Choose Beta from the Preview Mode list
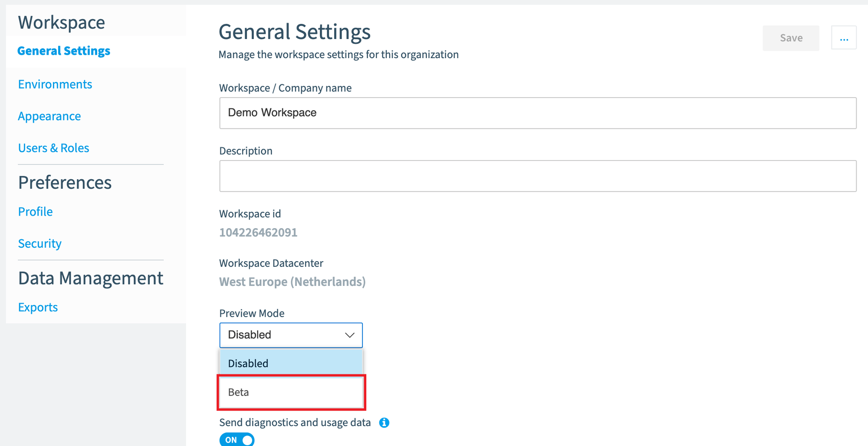This screenshot has width=868, height=446. pos(291,392)
